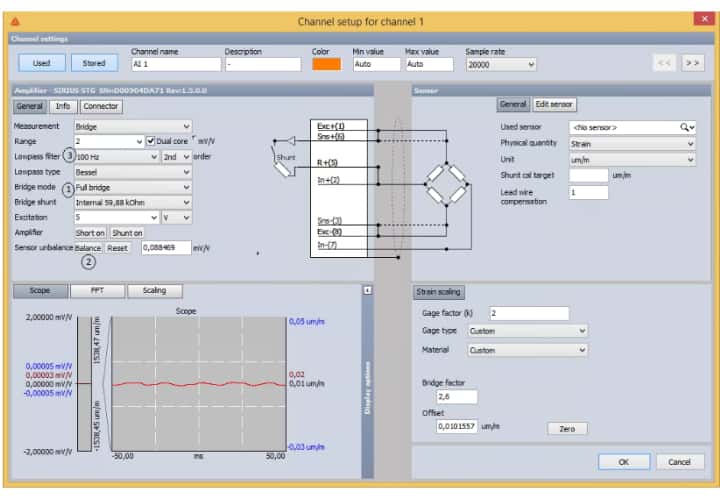
Task: Toggle the amplifier Short on button
Action: [x=90, y=232]
